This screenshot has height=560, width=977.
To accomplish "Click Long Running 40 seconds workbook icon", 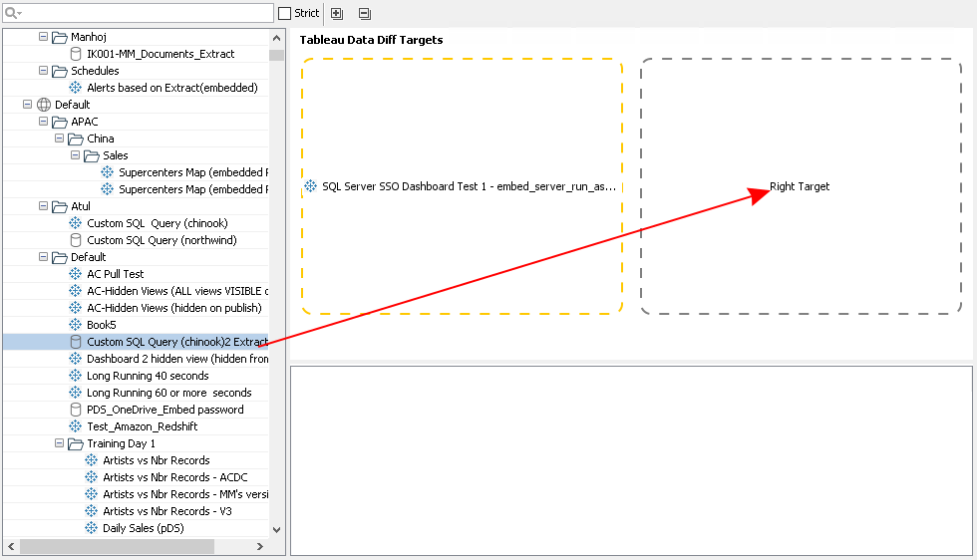I will pos(76,375).
